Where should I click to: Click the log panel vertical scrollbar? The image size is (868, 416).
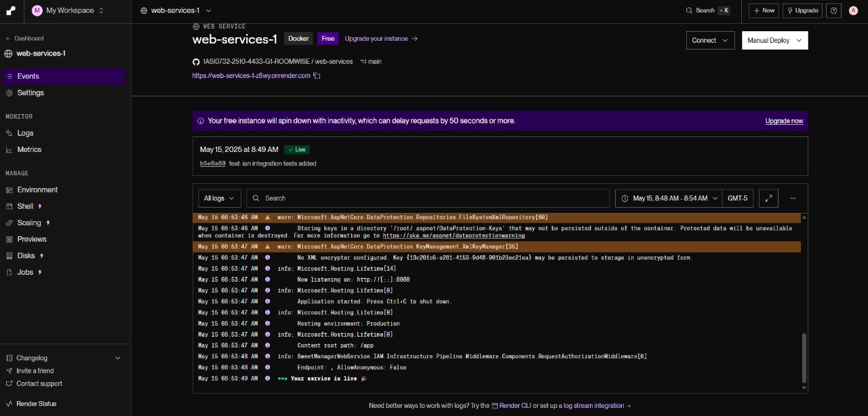[x=804, y=358]
